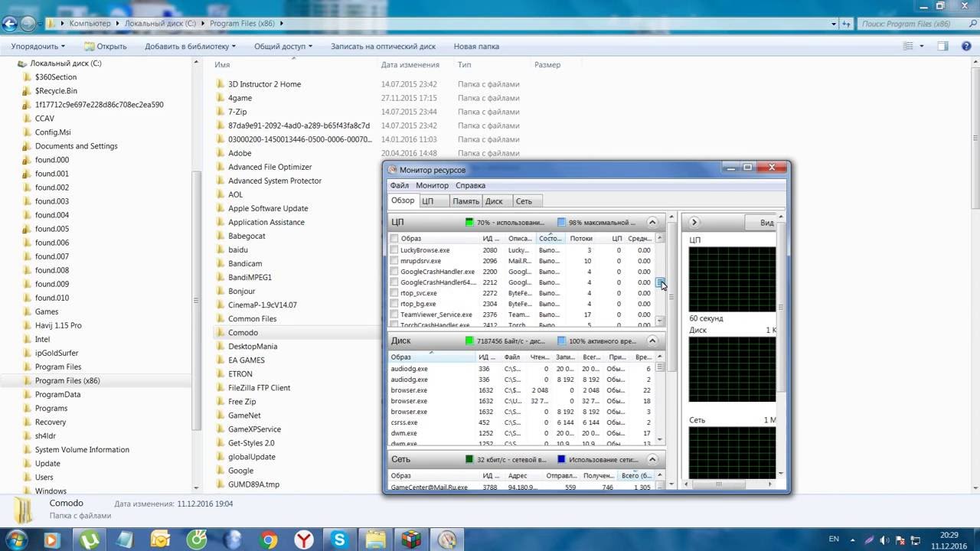Click the CPU list scrollbar thumb

[660, 283]
